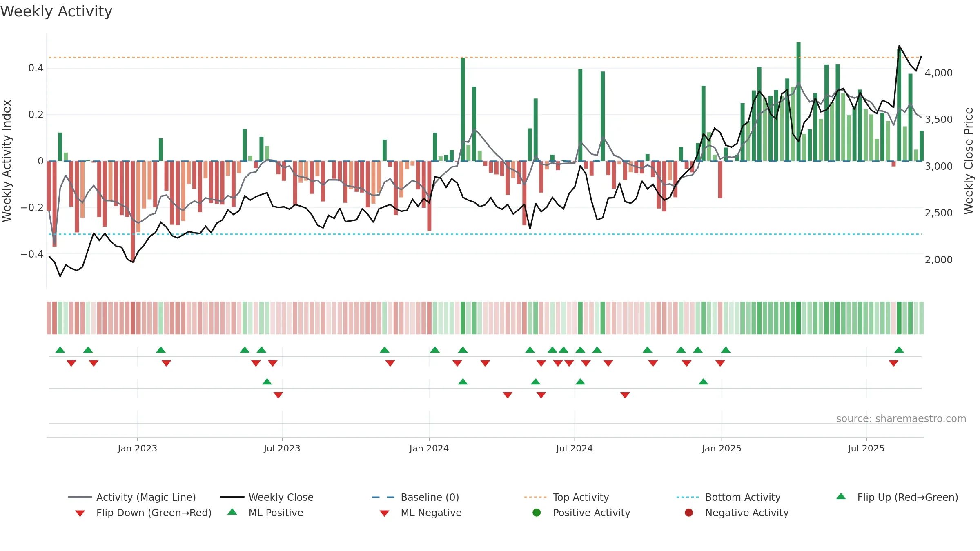The height and width of the screenshot is (551, 980).
Task: Click the Positive Activity green circle icon
Action: [x=537, y=512]
